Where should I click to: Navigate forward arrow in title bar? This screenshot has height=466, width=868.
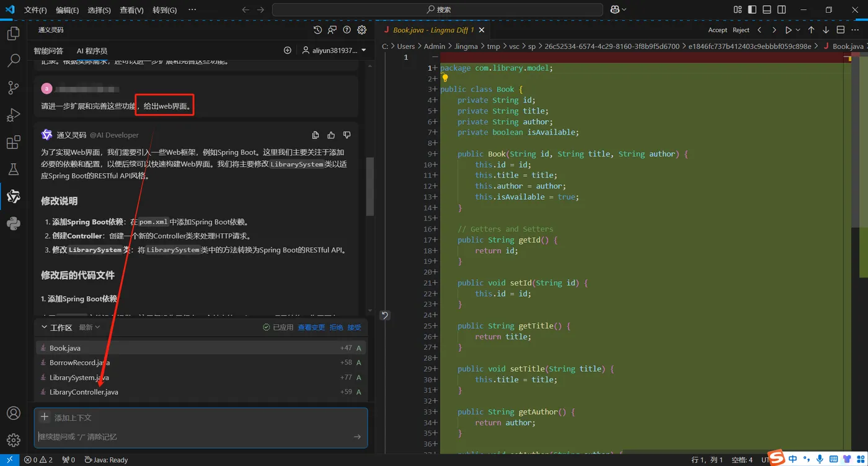(x=260, y=10)
